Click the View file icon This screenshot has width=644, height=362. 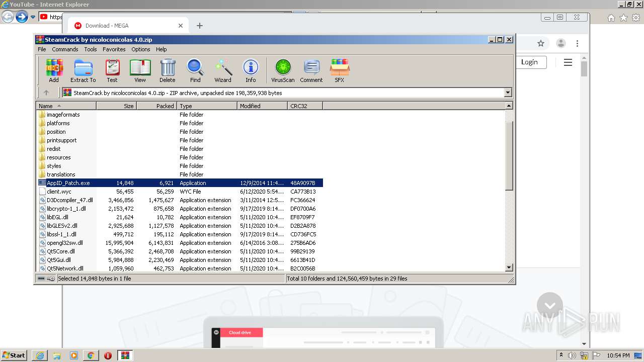pyautogui.click(x=140, y=70)
